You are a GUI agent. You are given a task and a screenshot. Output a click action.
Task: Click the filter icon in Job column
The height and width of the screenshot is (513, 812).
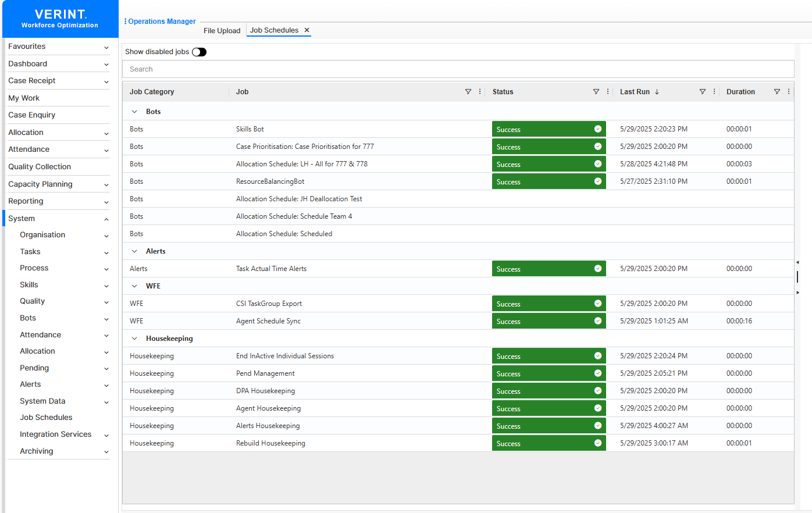coord(468,92)
